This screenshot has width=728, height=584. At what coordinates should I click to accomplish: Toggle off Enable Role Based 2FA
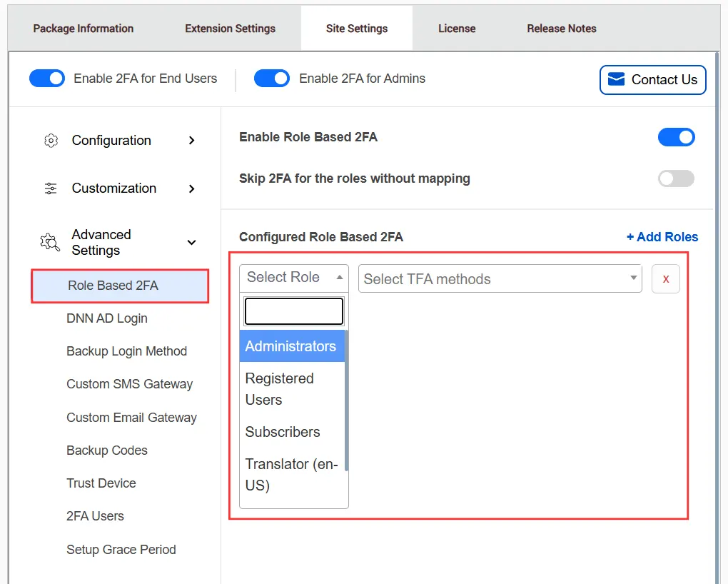(x=676, y=137)
